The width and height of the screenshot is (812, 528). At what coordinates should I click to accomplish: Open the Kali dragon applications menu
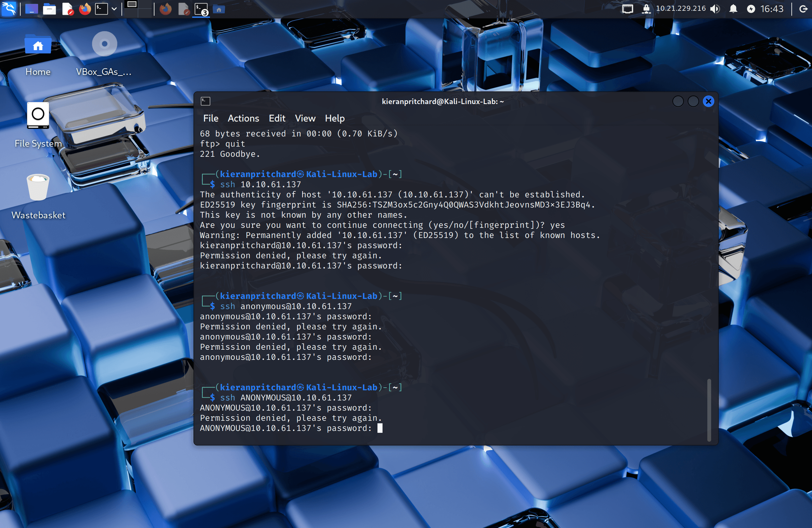(x=9, y=9)
